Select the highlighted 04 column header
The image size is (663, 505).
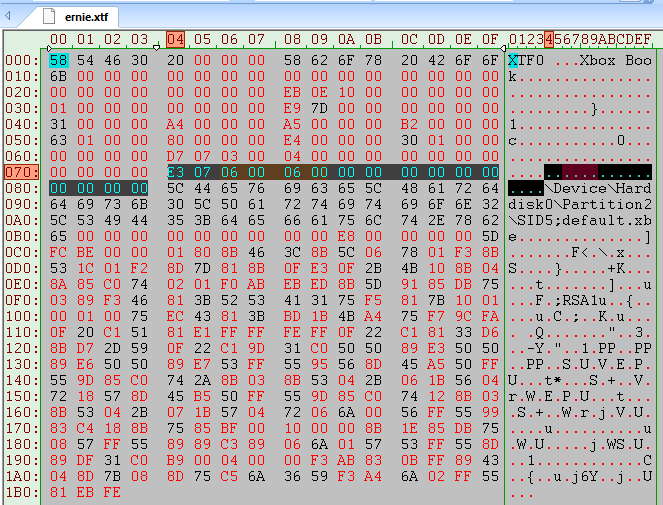click(176, 39)
